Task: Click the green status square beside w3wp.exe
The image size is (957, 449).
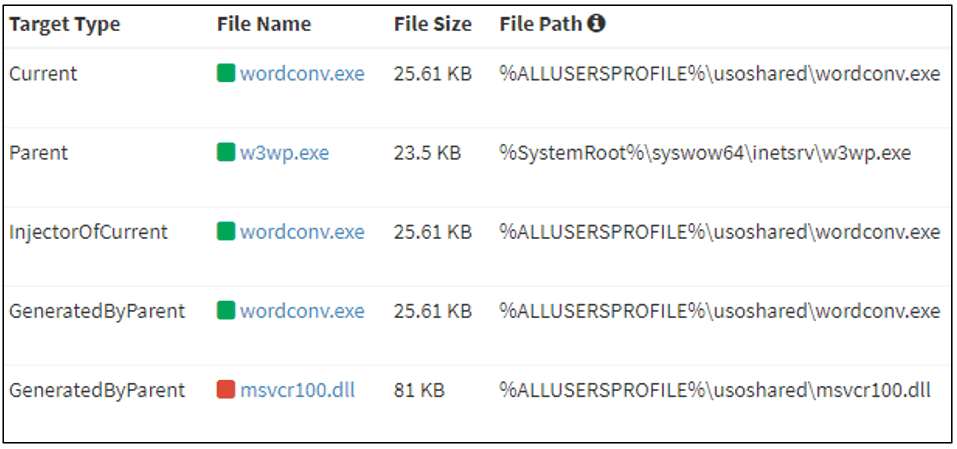Action: (x=226, y=152)
